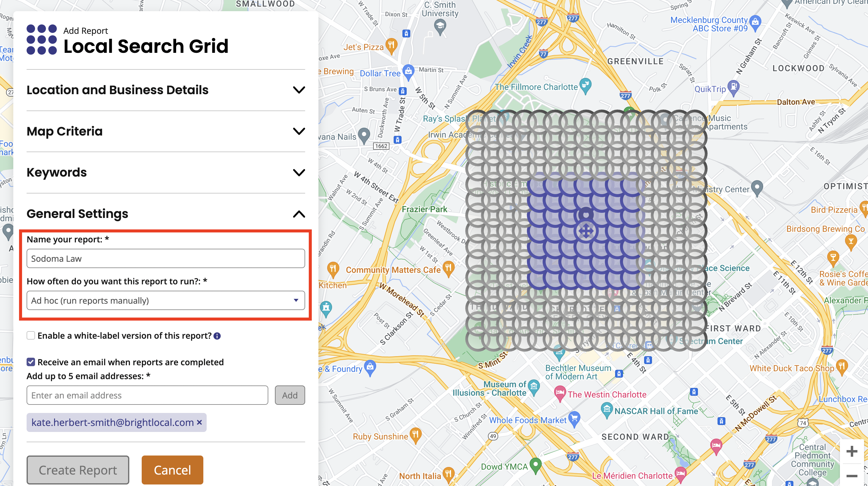Click the General Settings heading

[x=77, y=214]
